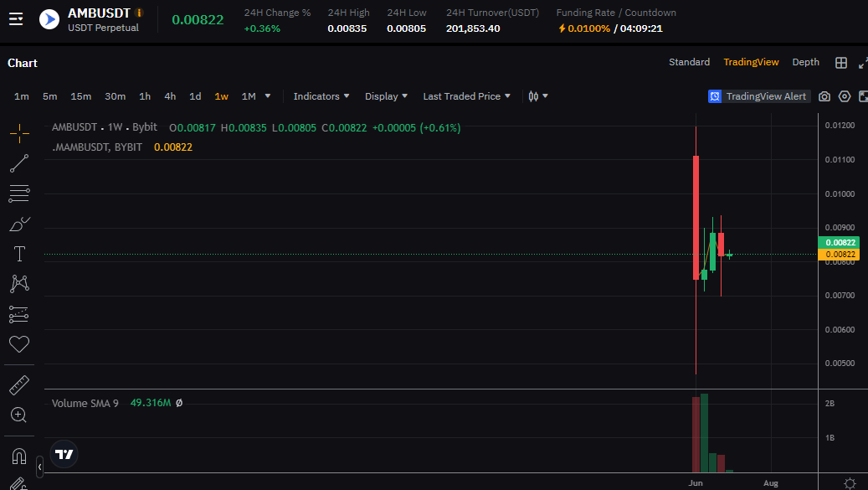Switch to the 1d timeframe
The width and height of the screenshot is (868, 490).
195,96
